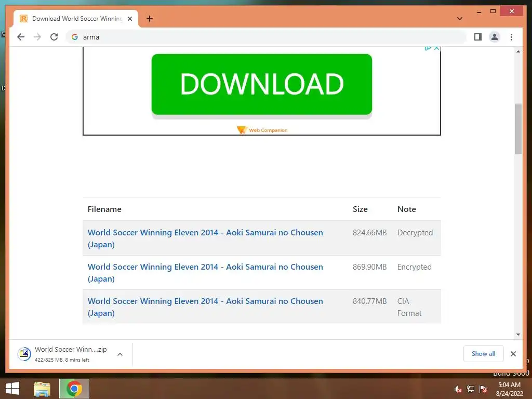Reload the current page
Viewport: 532px width, 399px height.
pyautogui.click(x=54, y=37)
